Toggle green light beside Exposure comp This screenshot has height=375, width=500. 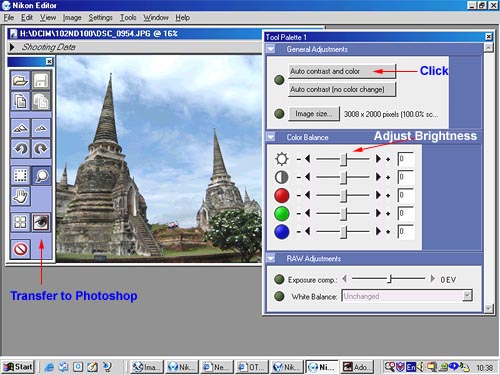click(279, 279)
